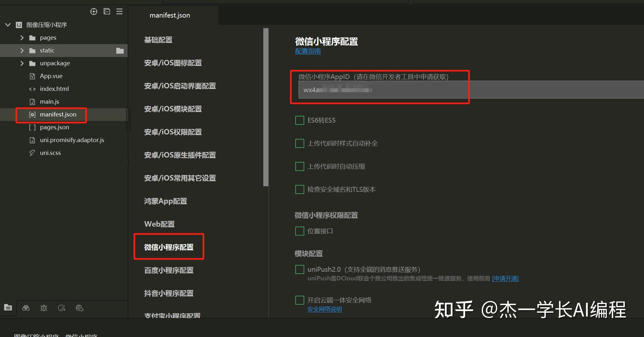This screenshot has height=337, width=644.
Task: Click the uni.promisify.adaptor.js file icon
Action: pyautogui.click(x=32, y=140)
